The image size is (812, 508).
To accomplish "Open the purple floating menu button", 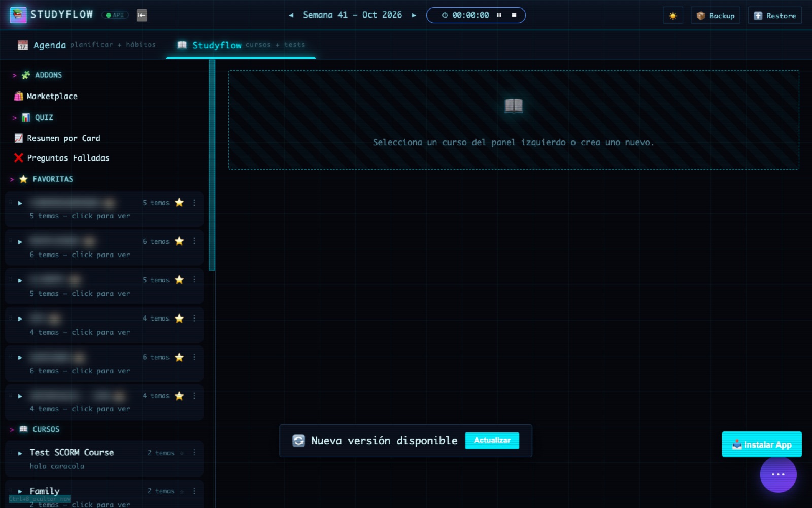I will pyautogui.click(x=778, y=474).
